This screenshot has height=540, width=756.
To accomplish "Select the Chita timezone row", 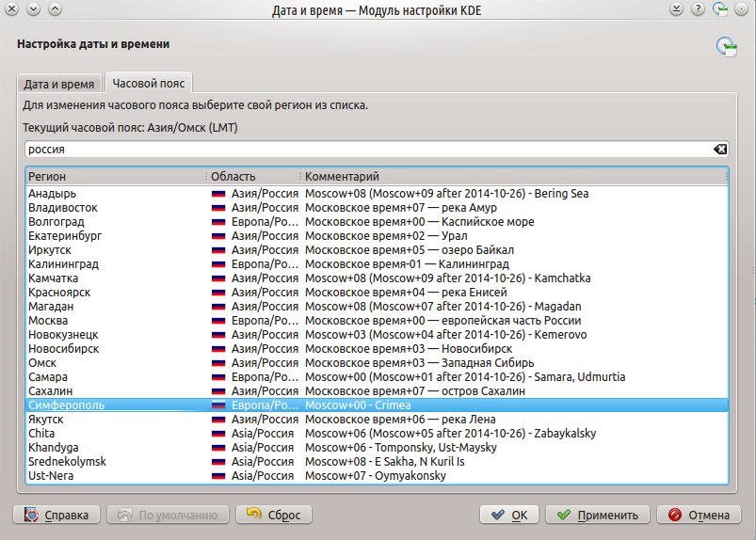I will point(377,434).
